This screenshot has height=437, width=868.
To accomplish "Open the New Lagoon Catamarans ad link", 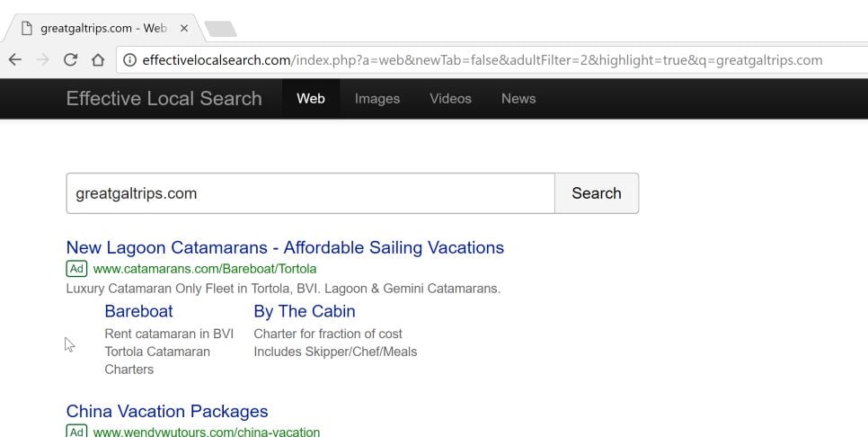I will 285,247.
